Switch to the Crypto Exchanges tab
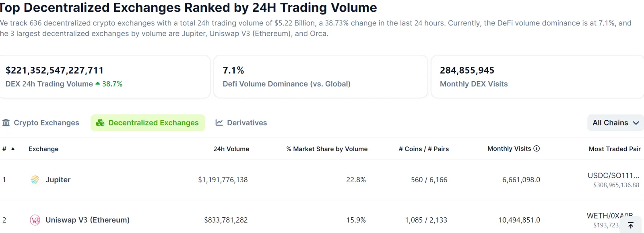Viewport: 644px width, 233px height. 46,123
